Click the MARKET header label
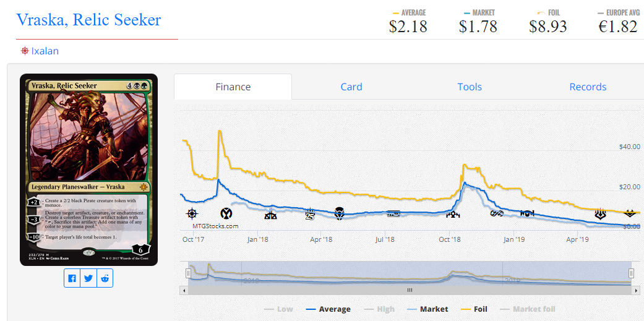The width and height of the screenshot is (644, 321). point(483,13)
